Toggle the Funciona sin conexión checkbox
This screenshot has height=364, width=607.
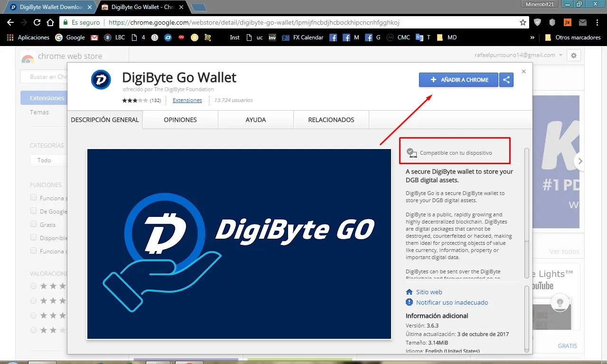[x=34, y=197]
